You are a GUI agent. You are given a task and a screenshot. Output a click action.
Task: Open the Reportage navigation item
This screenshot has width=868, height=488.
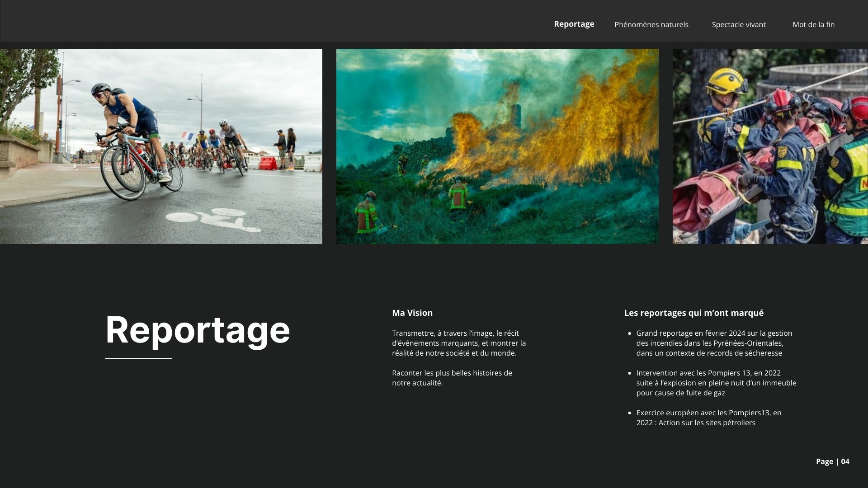pyautogui.click(x=574, y=24)
